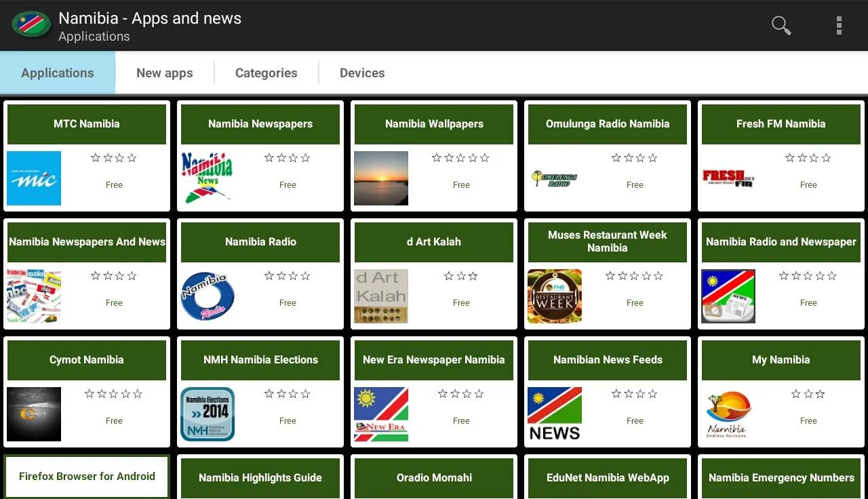
Task: Open the three-dot overflow menu
Action: tap(839, 26)
